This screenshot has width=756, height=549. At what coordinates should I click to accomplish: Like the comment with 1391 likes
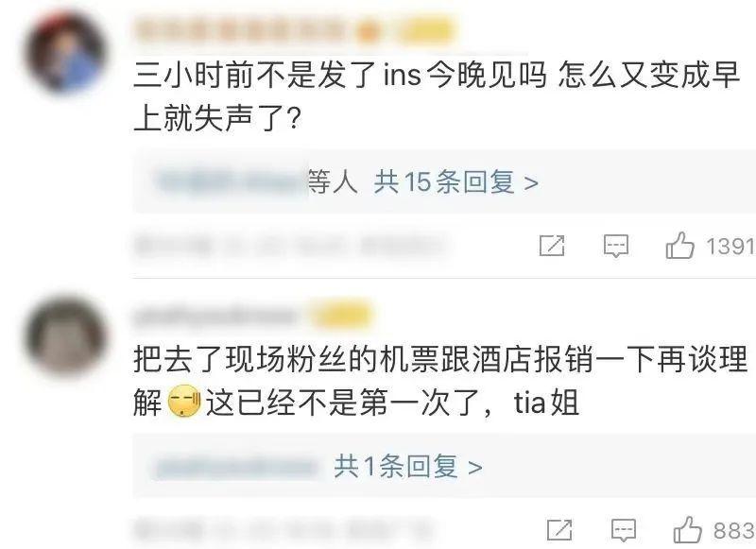(679, 246)
